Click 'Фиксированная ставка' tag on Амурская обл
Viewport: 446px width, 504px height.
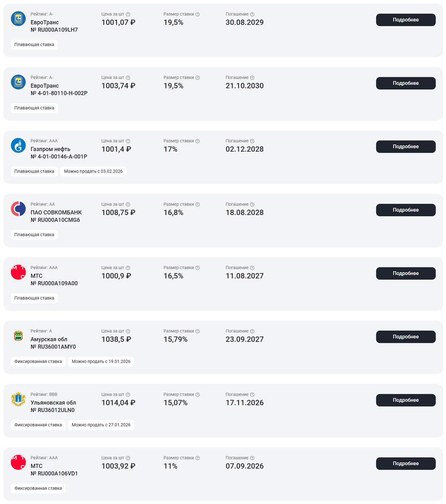pos(38,361)
